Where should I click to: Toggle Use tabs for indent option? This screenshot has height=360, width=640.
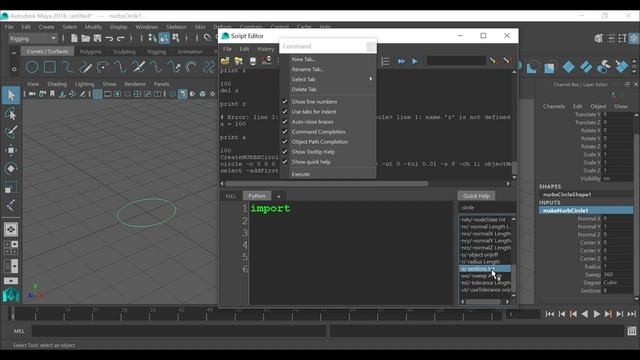pyautogui.click(x=313, y=112)
